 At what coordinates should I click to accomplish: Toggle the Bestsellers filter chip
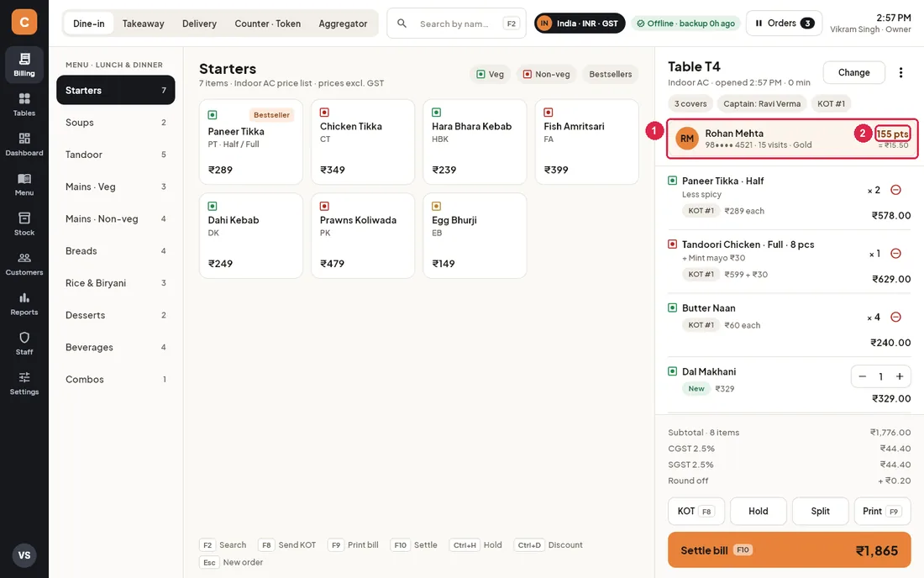click(x=611, y=74)
